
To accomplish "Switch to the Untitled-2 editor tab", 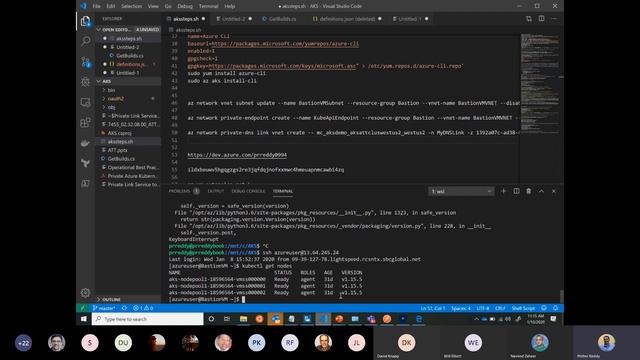I will [234, 19].
